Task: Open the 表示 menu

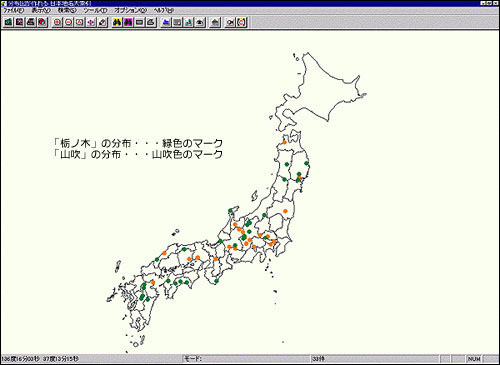Action: point(41,10)
